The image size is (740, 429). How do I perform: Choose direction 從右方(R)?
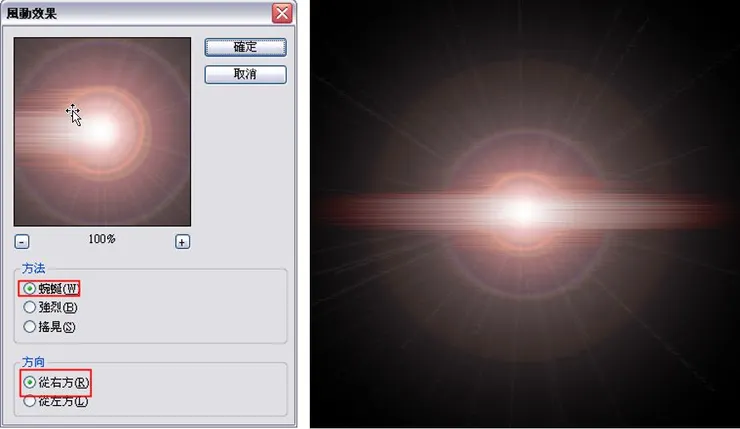(x=29, y=382)
